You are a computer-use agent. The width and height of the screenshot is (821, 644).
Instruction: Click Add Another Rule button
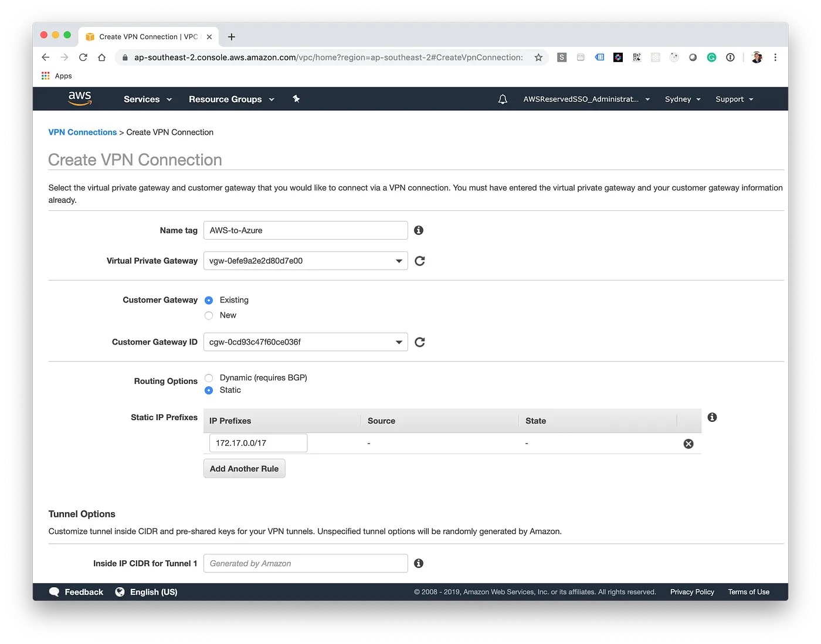pos(244,469)
